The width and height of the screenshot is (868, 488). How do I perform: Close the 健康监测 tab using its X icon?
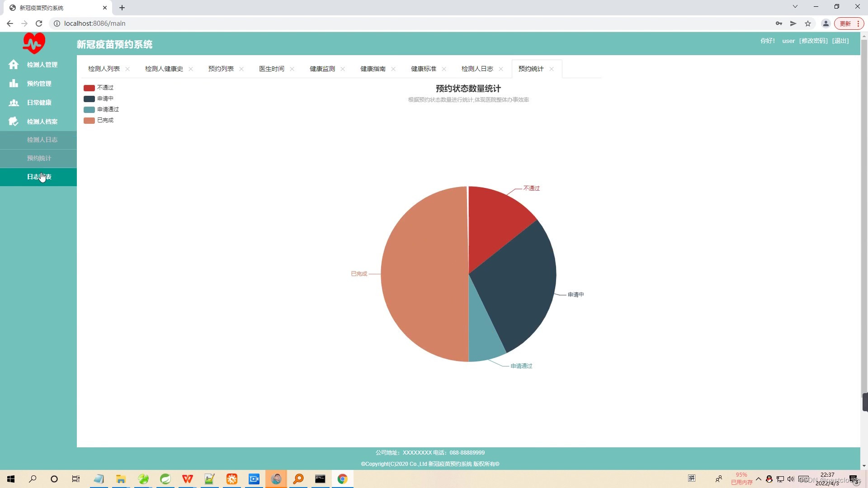pyautogui.click(x=343, y=69)
